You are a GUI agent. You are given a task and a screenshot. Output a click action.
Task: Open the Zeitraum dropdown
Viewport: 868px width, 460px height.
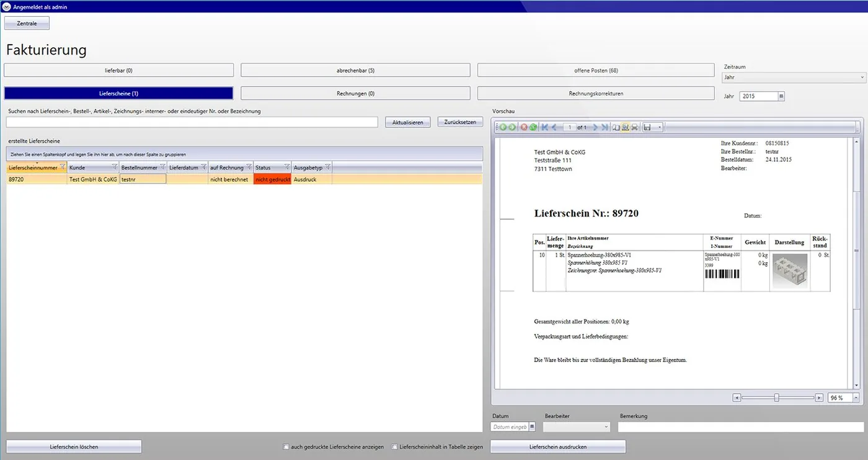794,77
